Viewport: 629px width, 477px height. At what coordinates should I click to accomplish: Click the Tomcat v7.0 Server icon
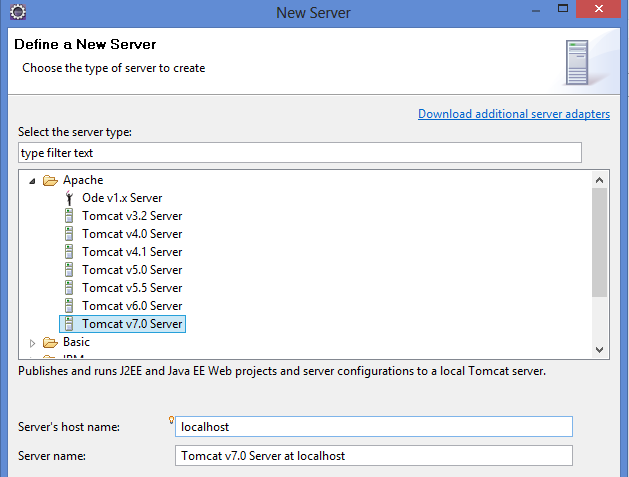pyautogui.click(x=69, y=324)
